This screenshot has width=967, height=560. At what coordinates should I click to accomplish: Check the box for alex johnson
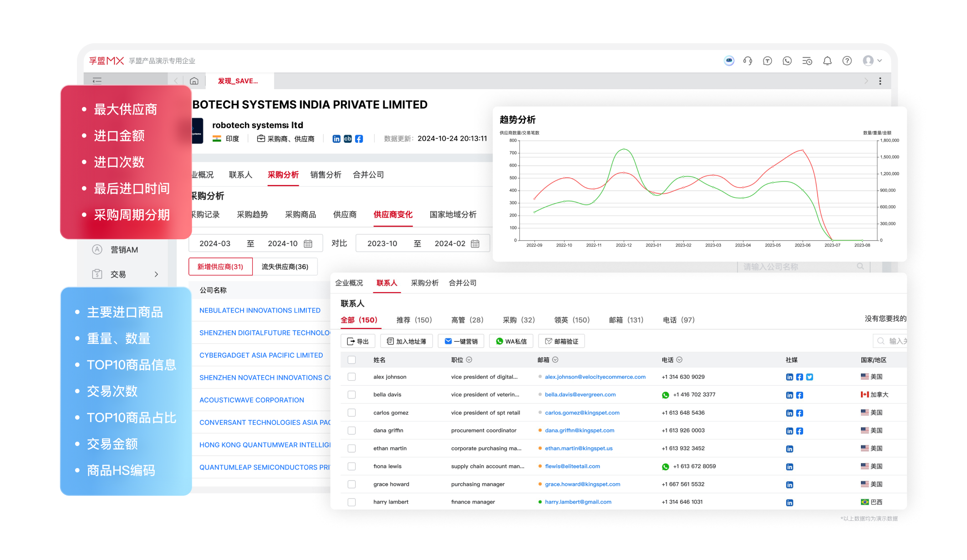click(351, 377)
